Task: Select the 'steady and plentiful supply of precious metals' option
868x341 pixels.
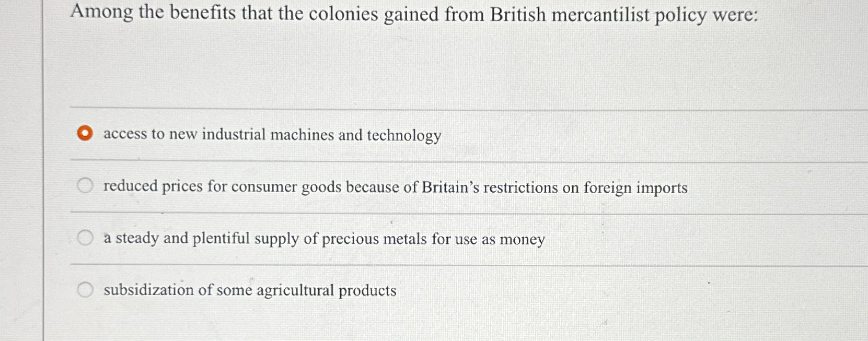Action: click(85, 238)
